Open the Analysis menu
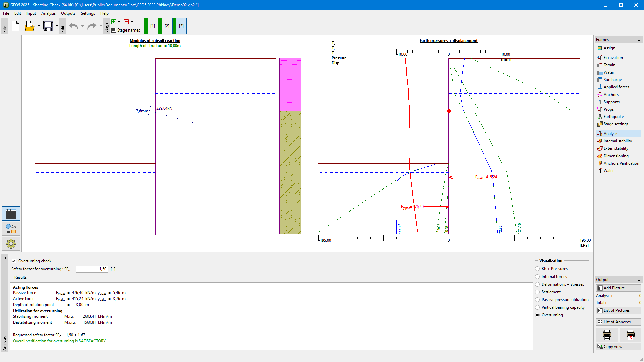The width and height of the screenshot is (644, 362). (x=48, y=13)
